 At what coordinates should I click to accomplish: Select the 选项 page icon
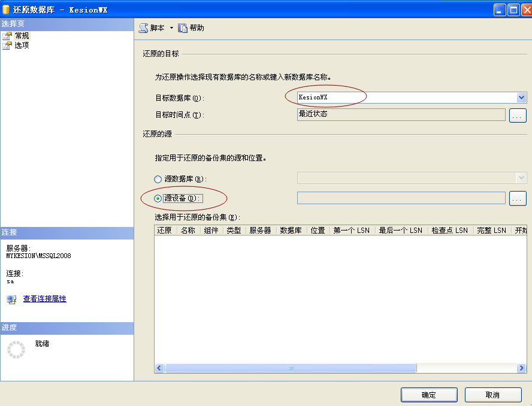pyautogui.click(x=7, y=45)
